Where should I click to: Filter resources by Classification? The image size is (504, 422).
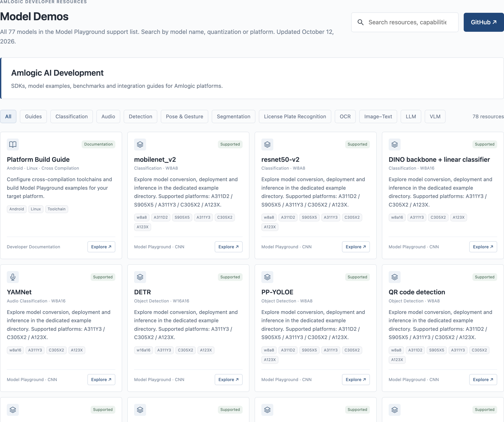[x=72, y=116]
